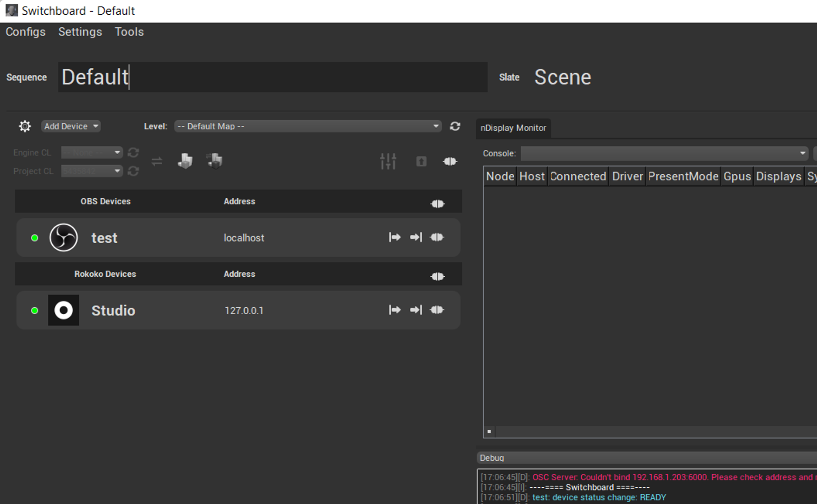Image resolution: width=817 pixels, height=504 pixels.
Task: Click the device status change READY log line
Action: [x=573, y=497]
